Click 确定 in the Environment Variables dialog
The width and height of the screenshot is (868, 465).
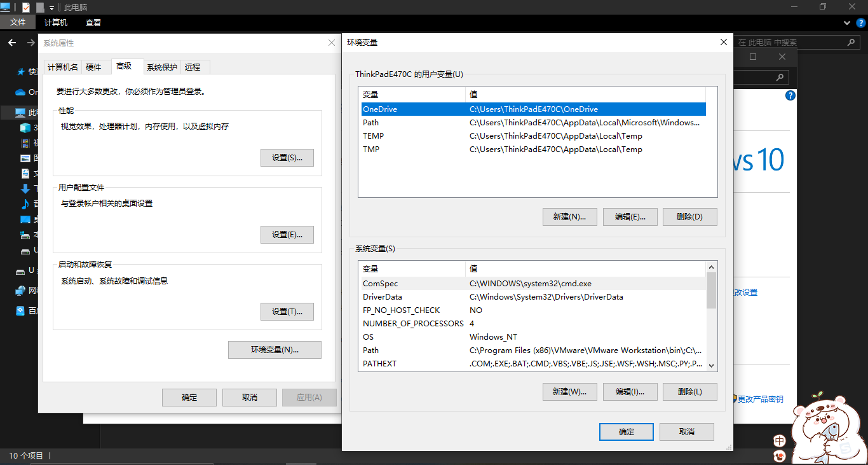tap(627, 432)
